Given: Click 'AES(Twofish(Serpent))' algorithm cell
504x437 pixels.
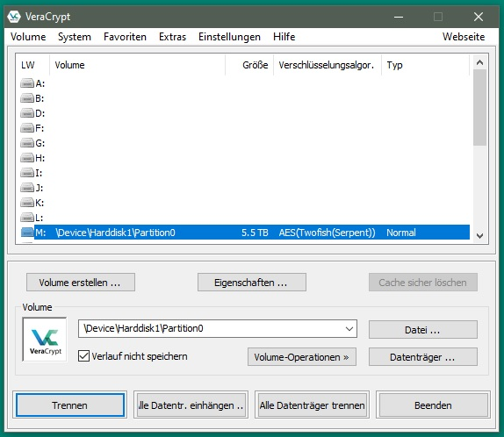Looking at the screenshot, I should [327, 233].
